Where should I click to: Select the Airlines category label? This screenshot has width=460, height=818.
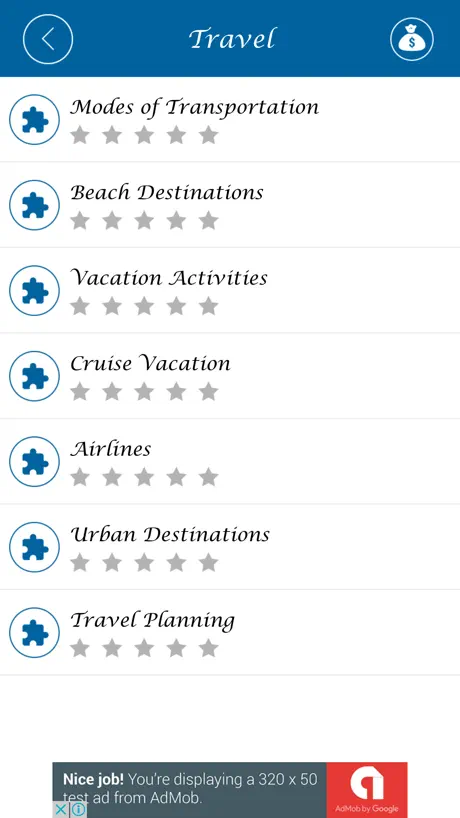[111, 449]
